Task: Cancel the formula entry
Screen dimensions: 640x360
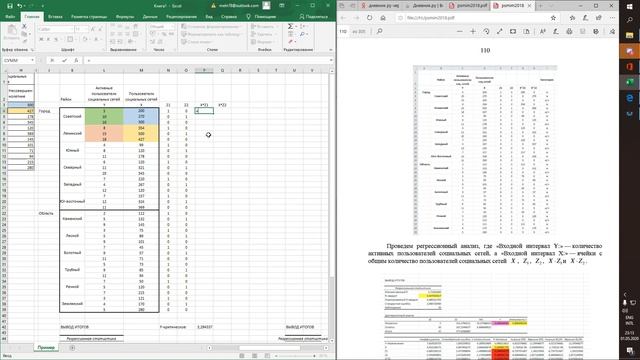Action: point(52,60)
